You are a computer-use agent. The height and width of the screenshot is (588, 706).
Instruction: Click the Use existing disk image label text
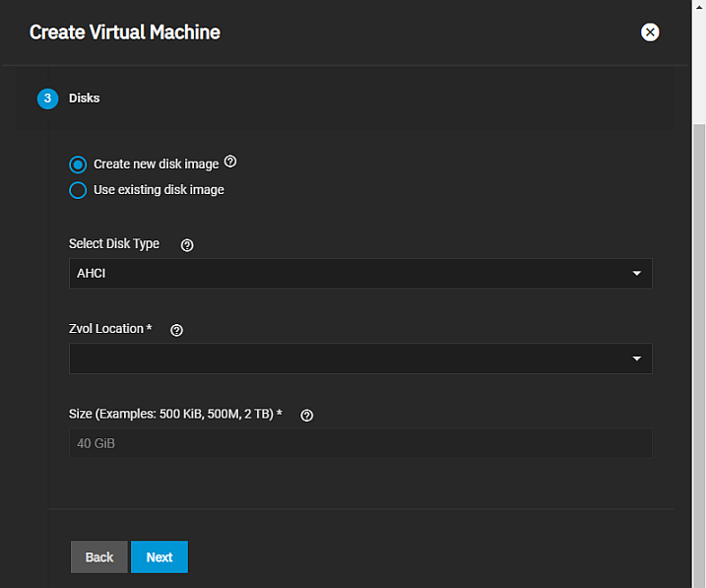(159, 190)
